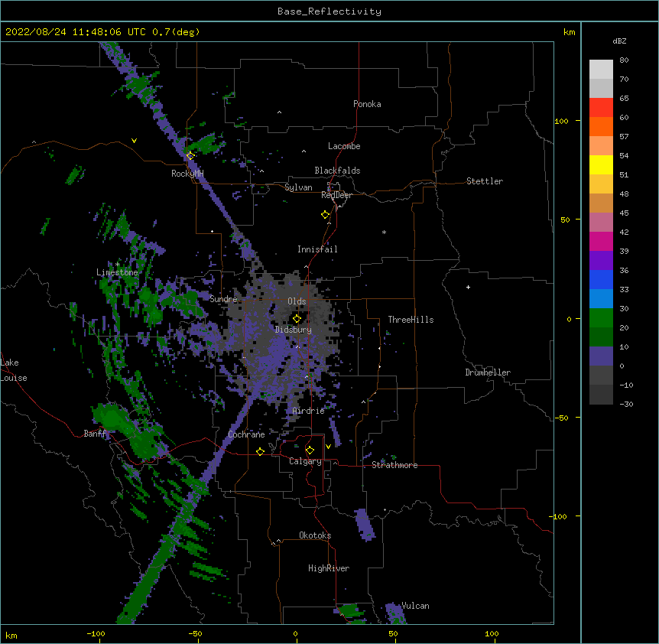Click the Lake Louise label

coord(14,370)
